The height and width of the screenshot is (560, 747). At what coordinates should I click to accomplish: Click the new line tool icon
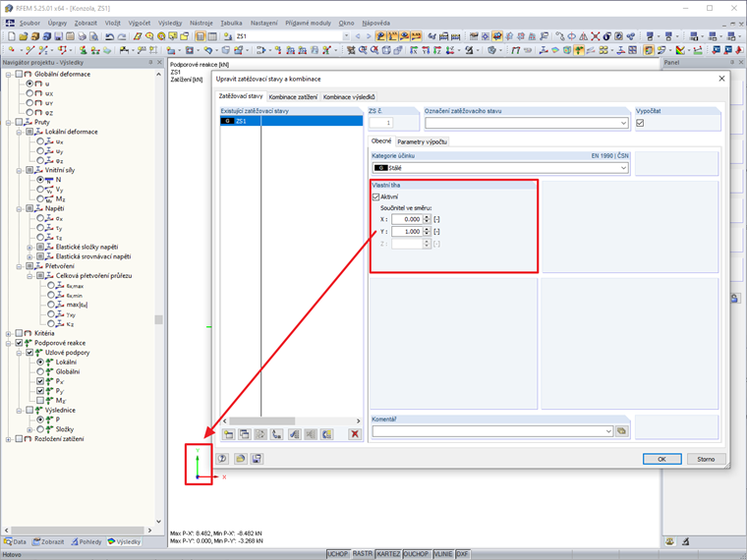[x=29, y=49]
